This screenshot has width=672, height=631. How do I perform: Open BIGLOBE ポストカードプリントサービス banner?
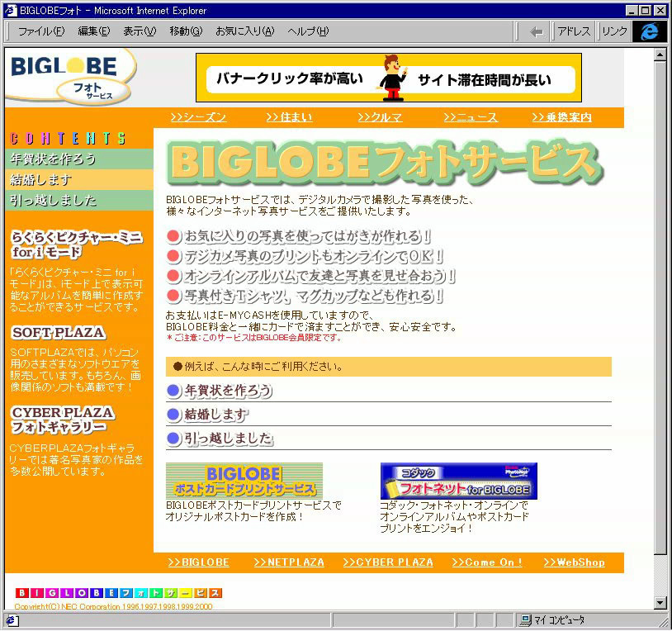244,481
